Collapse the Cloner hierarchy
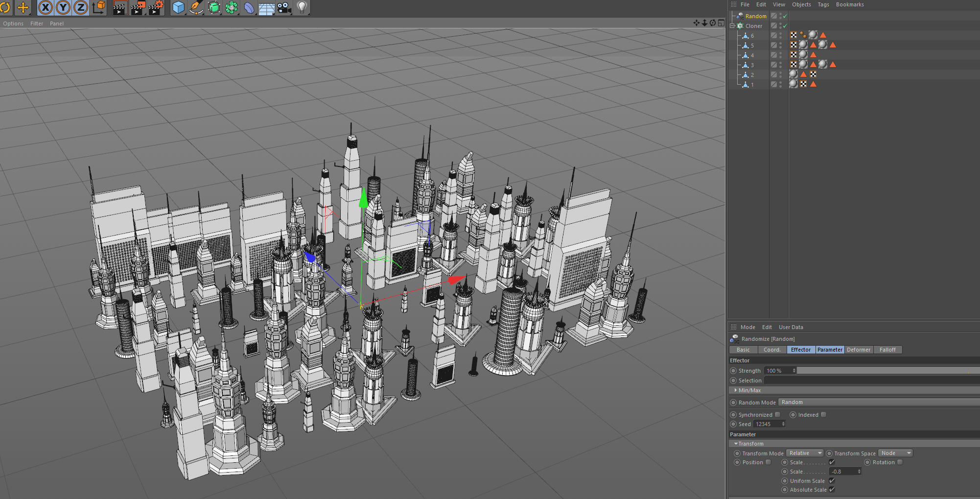 [732, 26]
